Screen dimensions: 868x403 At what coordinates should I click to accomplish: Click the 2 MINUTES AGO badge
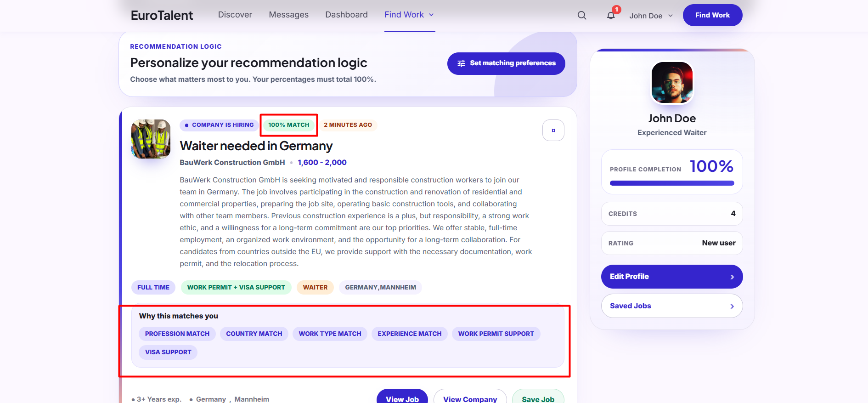(x=348, y=125)
